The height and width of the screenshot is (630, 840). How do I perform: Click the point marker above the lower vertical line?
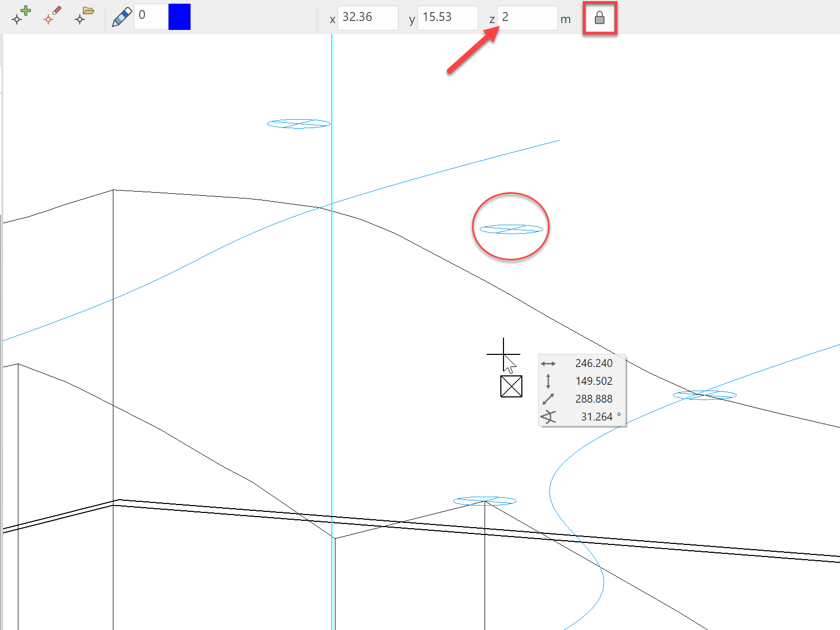point(485,501)
